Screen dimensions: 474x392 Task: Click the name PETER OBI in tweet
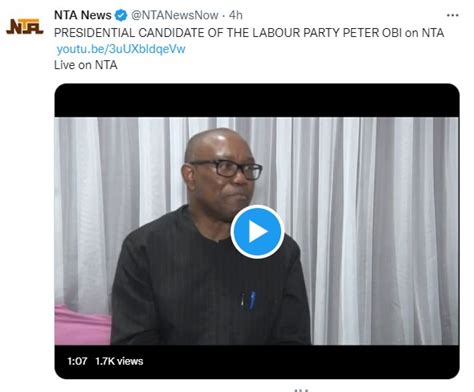pyautogui.click(x=372, y=33)
